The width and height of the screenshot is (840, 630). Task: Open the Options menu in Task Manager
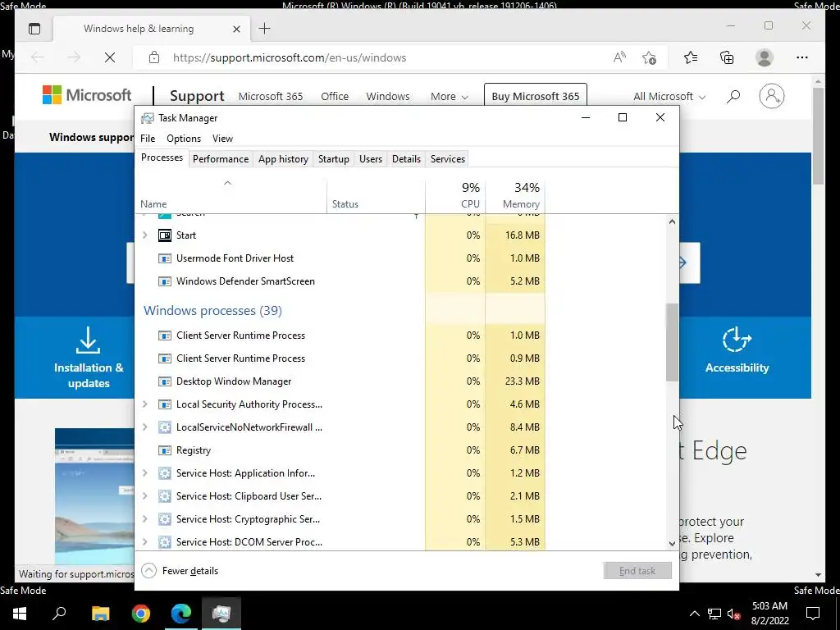(x=184, y=139)
